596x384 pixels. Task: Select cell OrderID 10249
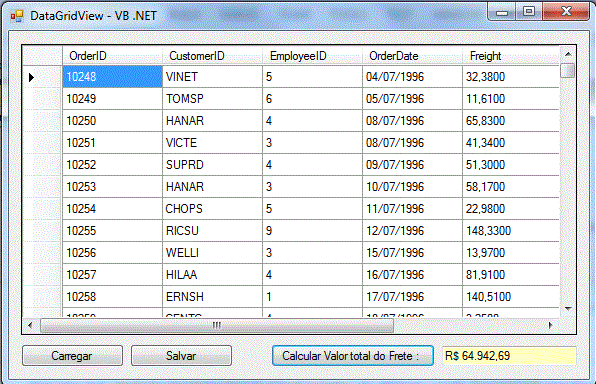coord(113,99)
